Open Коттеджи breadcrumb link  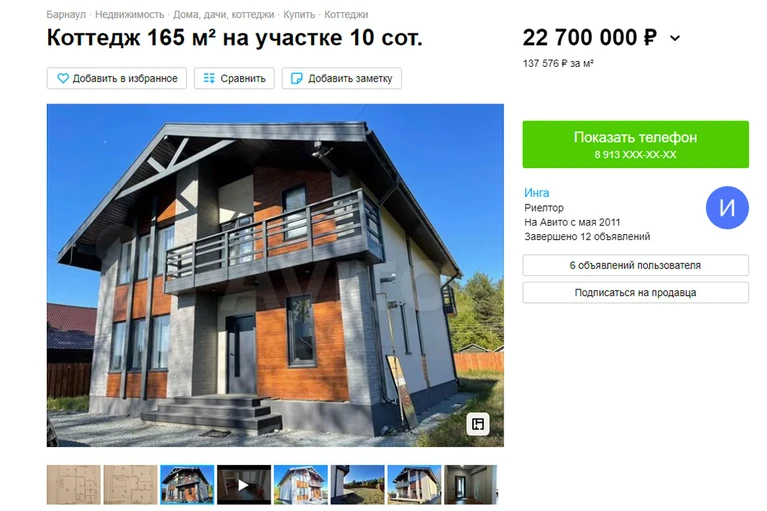click(346, 15)
